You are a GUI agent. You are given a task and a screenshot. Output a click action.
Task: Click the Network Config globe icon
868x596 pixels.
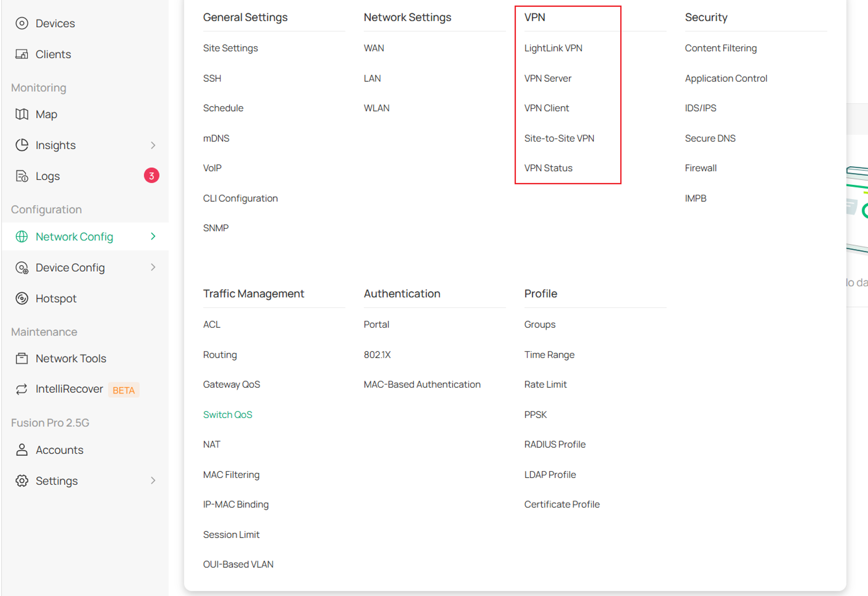pyautogui.click(x=22, y=236)
